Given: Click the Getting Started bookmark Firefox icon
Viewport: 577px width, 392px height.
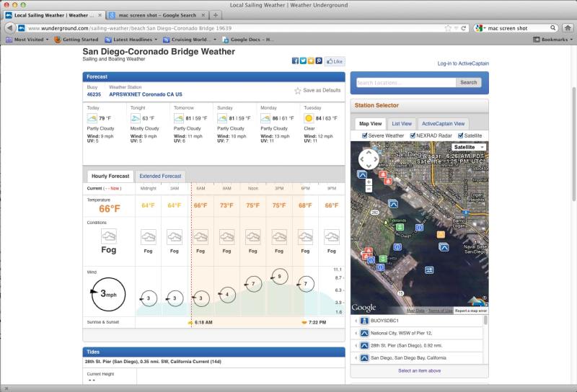Looking at the screenshot, I should 58,40.
